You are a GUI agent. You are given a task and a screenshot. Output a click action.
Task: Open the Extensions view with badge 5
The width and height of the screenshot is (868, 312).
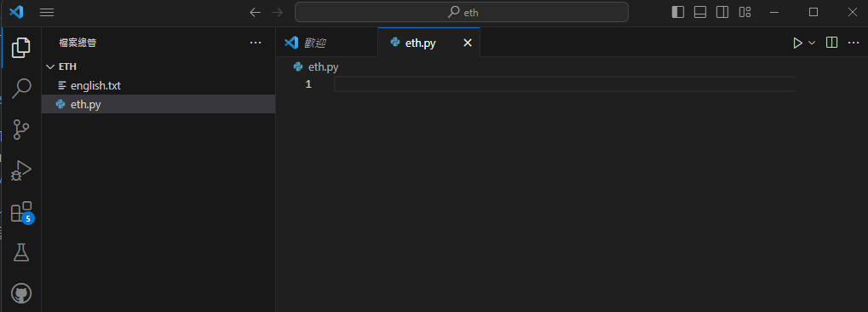[x=22, y=212]
